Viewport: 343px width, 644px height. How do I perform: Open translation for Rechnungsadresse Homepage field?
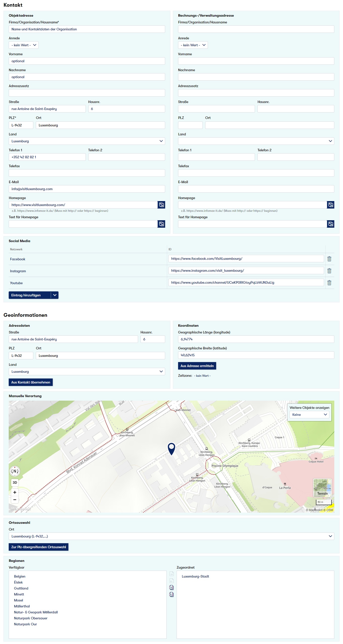click(331, 205)
